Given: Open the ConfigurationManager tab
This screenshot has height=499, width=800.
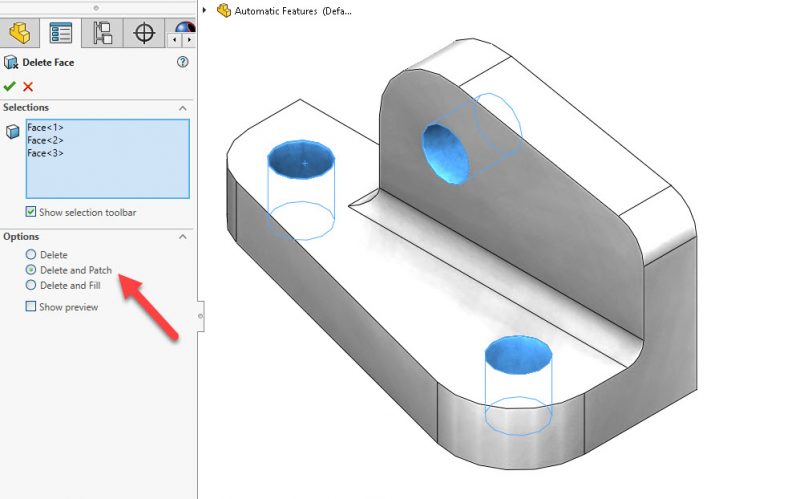Looking at the screenshot, I should [102, 32].
